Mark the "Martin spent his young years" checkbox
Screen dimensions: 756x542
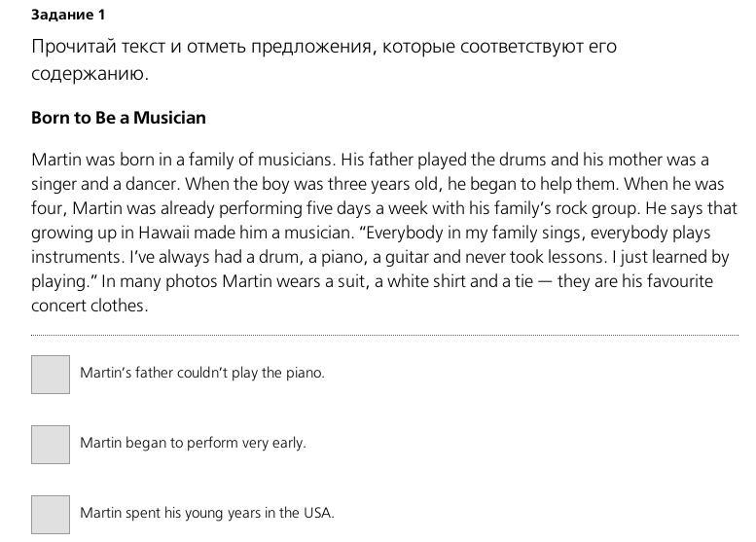(x=51, y=515)
